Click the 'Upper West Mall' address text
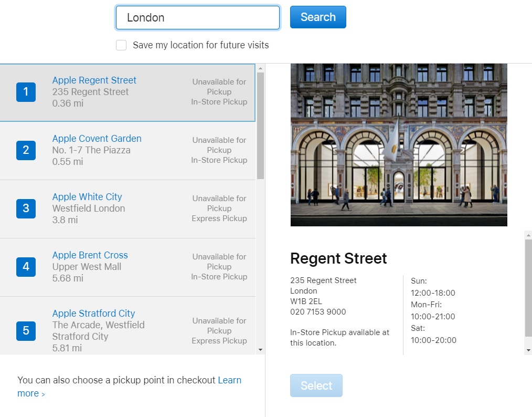The image size is (532, 417). (x=87, y=267)
